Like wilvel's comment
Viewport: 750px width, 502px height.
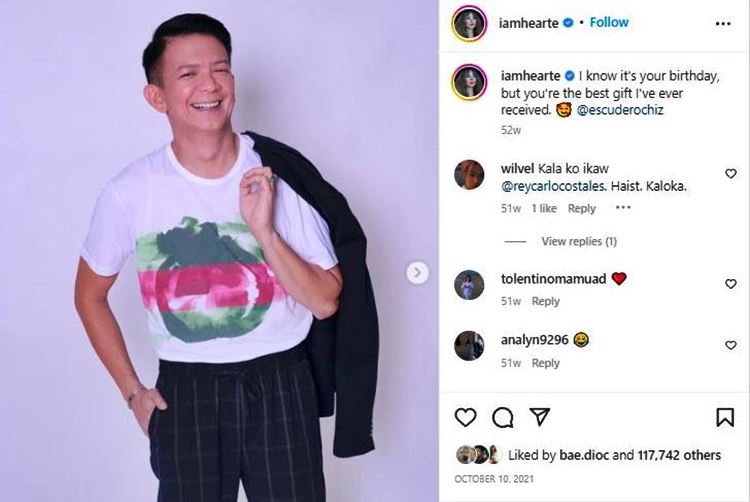click(731, 174)
